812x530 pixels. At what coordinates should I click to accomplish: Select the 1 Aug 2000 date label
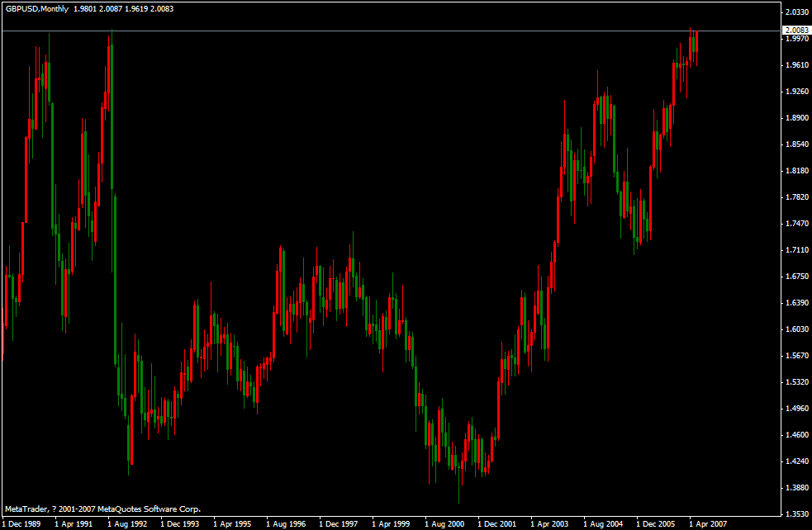coord(445,523)
